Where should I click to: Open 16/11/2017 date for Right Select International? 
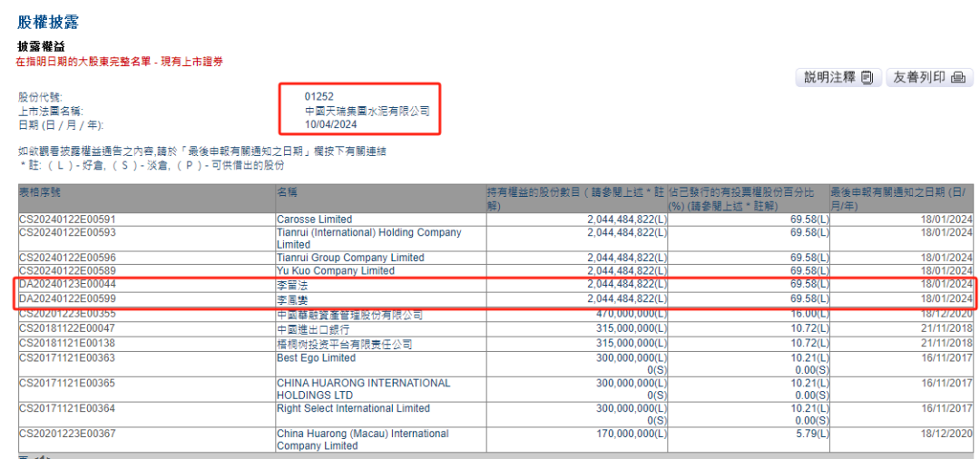tap(946, 408)
